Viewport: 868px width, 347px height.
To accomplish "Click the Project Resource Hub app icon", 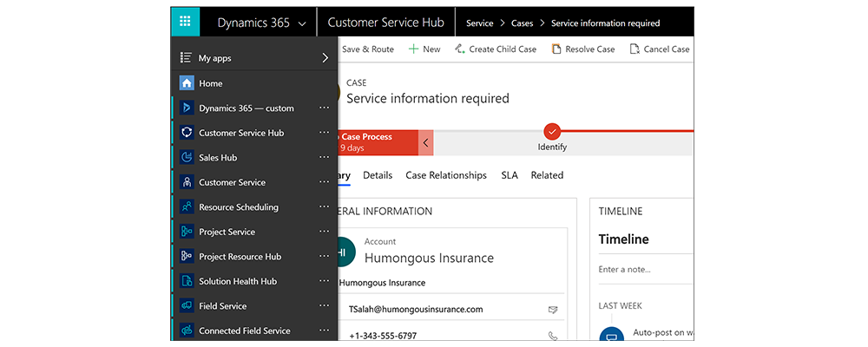I will [187, 256].
